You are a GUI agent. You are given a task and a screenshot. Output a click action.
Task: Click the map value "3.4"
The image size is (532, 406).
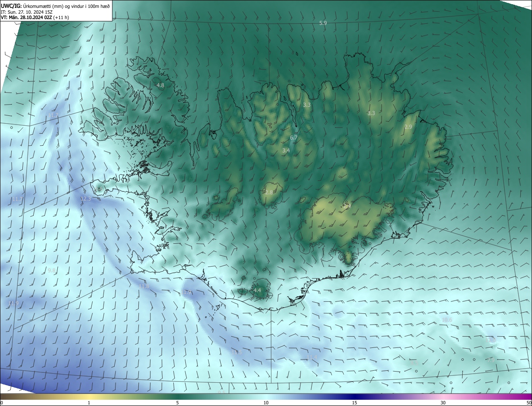click(x=286, y=150)
